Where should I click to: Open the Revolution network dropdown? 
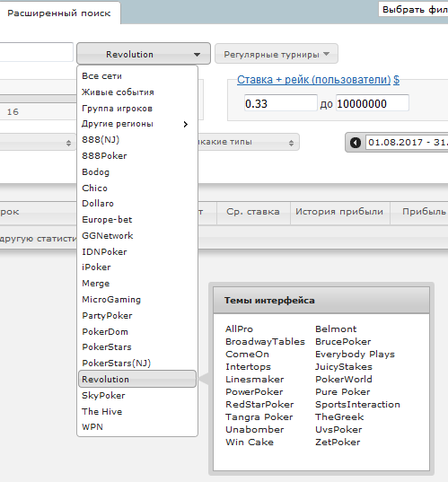click(x=144, y=54)
